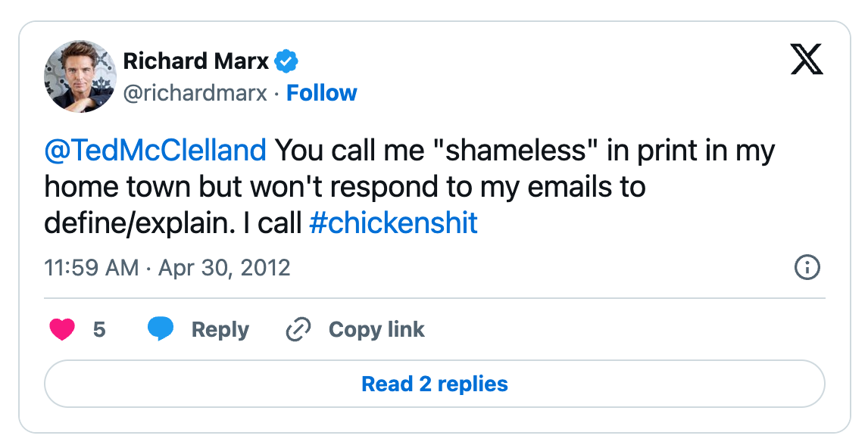The height and width of the screenshot is (448, 868).
Task: Click the Richard Marx display name
Action: (195, 61)
